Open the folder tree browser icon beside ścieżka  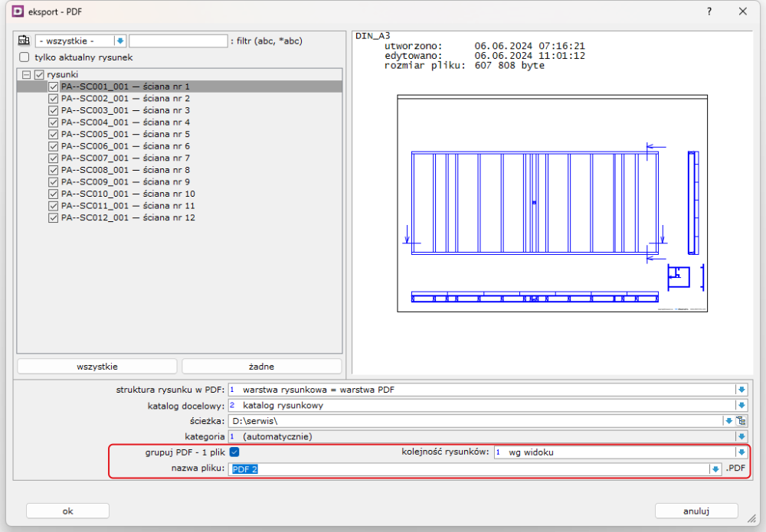point(741,421)
